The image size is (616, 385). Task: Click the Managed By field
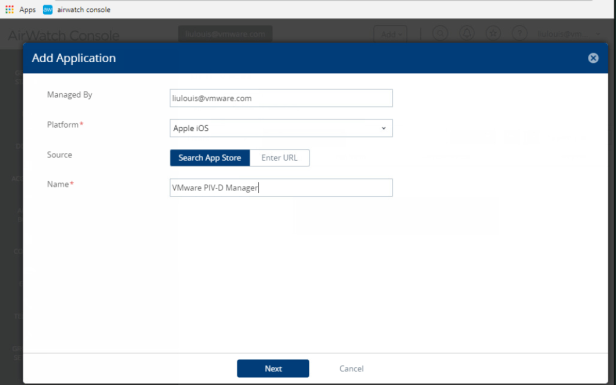(281, 98)
